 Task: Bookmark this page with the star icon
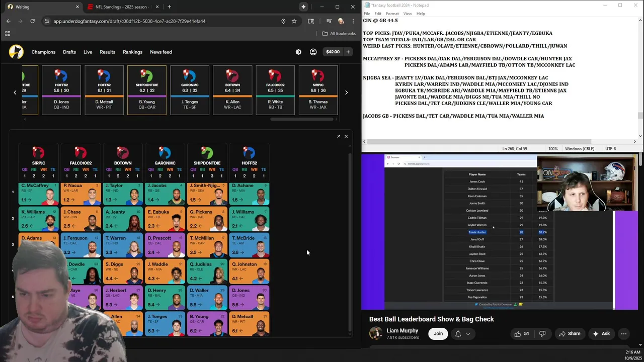click(x=294, y=21)
